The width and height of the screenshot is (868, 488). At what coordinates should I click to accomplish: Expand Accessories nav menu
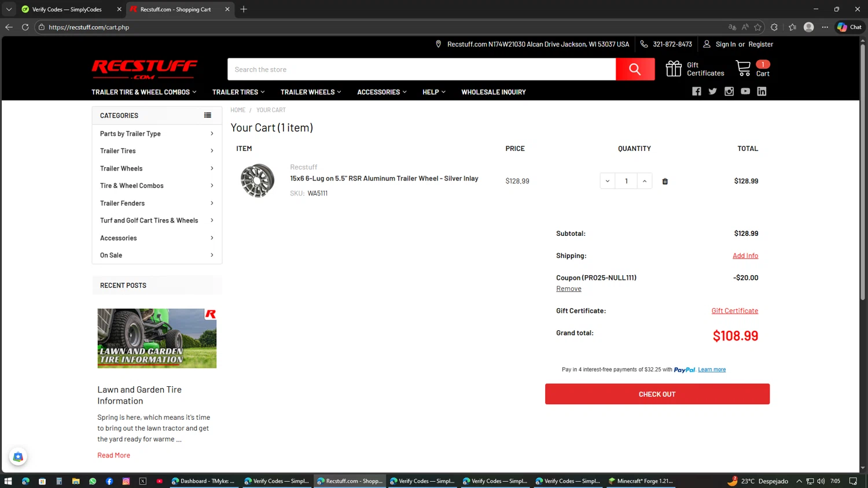tap(382, 92)
